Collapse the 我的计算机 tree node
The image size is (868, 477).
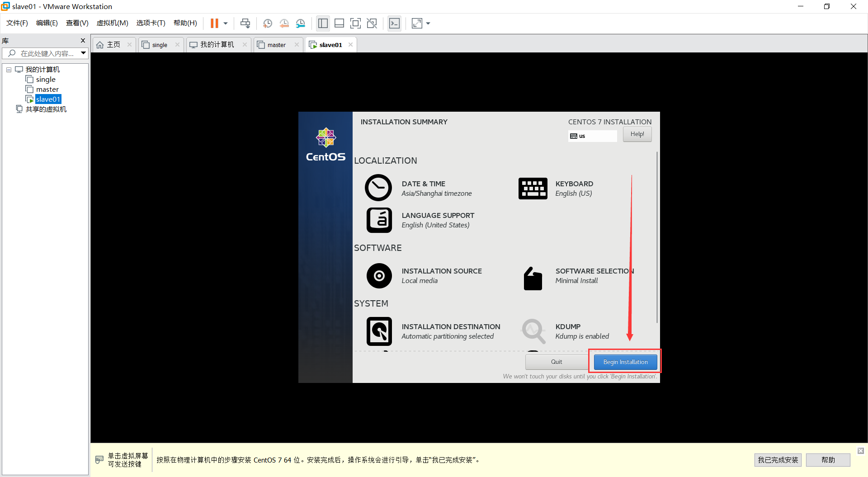tap(8, 69)
